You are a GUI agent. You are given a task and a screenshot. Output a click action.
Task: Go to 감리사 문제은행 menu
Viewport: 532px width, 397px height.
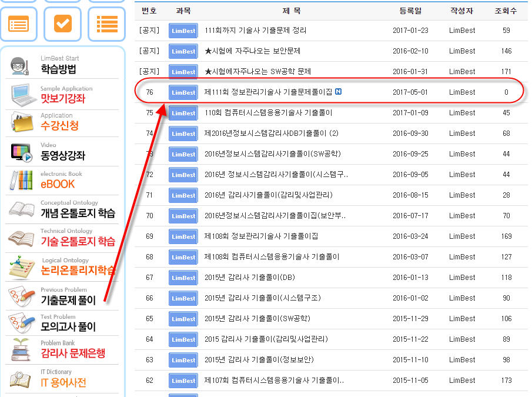click(x=73, y=353)
